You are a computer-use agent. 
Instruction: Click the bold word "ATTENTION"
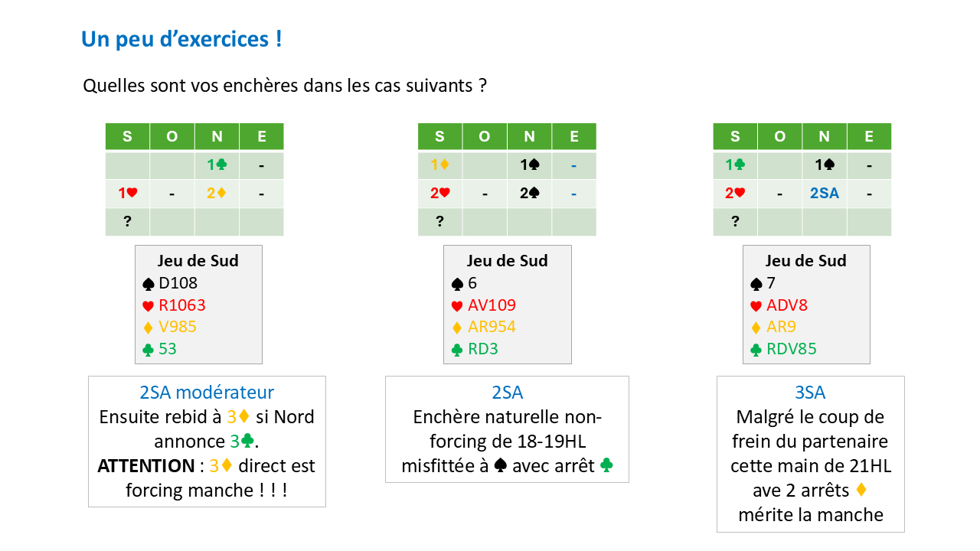point(146,466)
